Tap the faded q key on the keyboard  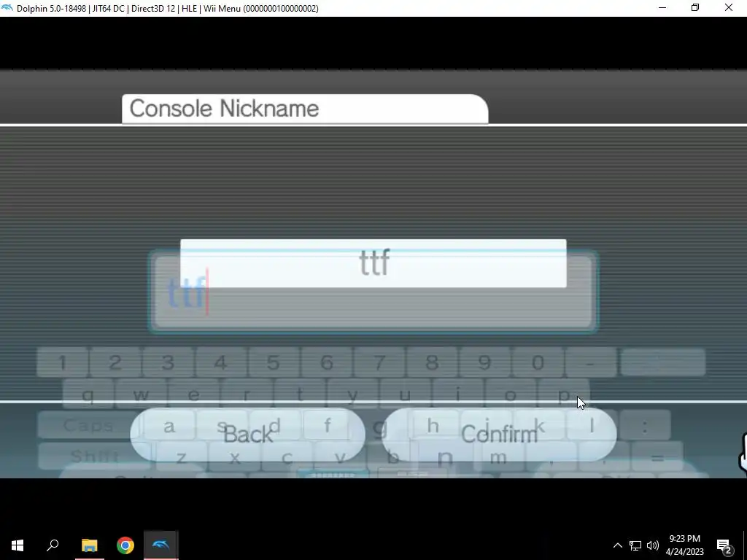tap(88, 394)
